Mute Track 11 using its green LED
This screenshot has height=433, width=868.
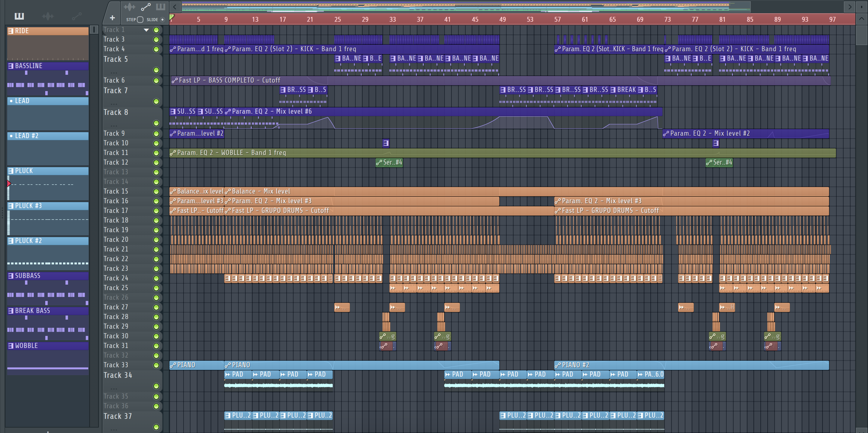[156, 153]
